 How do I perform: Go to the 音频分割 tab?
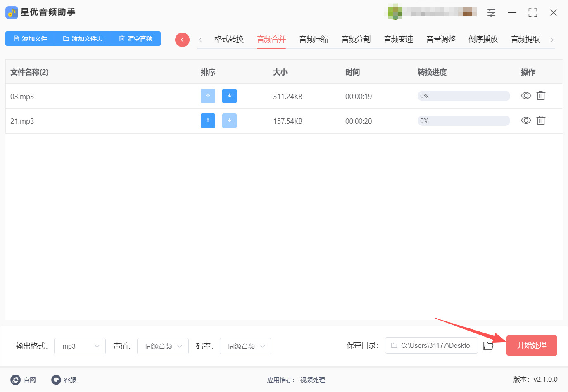tap(356, 39)
